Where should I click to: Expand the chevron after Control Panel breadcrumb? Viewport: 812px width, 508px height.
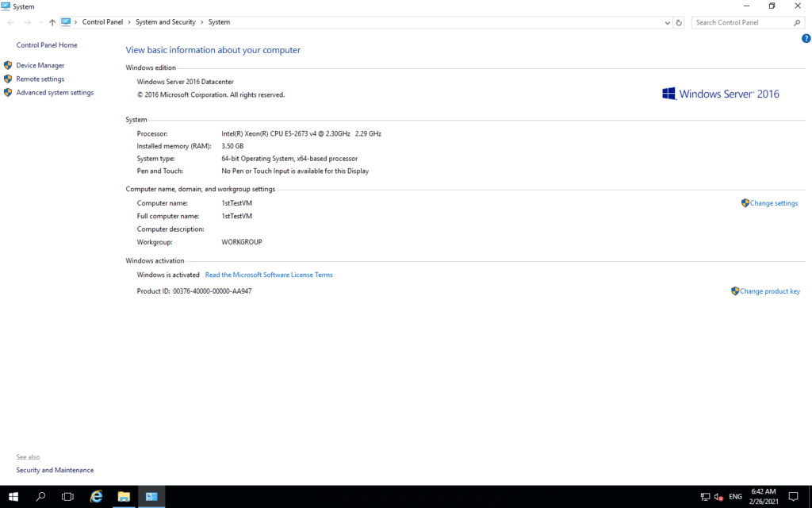point(129,22)
